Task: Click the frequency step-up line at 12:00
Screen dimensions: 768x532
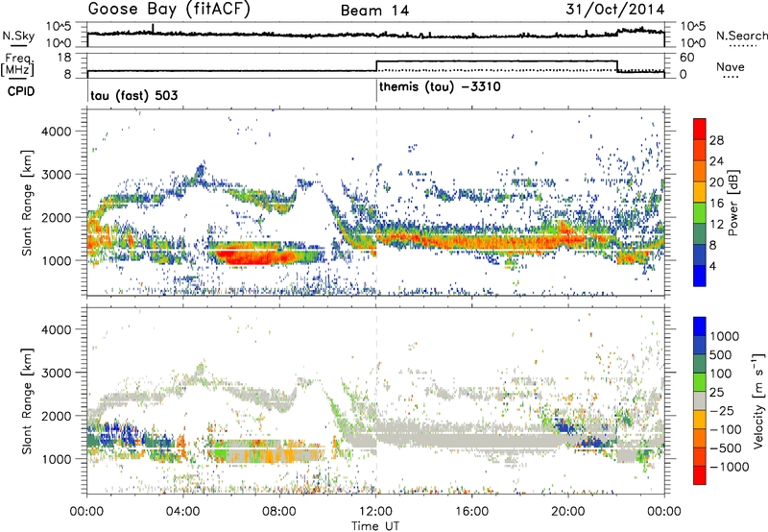Action: (x=376, y=66)
